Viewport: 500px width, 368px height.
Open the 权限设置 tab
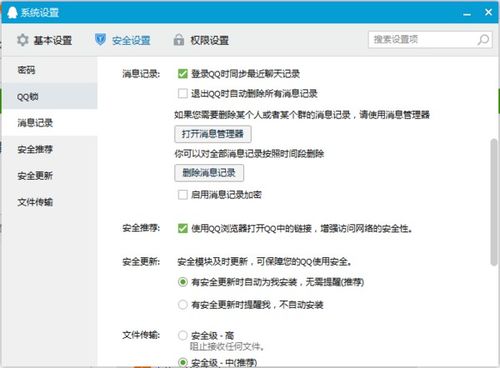[201, 40]
